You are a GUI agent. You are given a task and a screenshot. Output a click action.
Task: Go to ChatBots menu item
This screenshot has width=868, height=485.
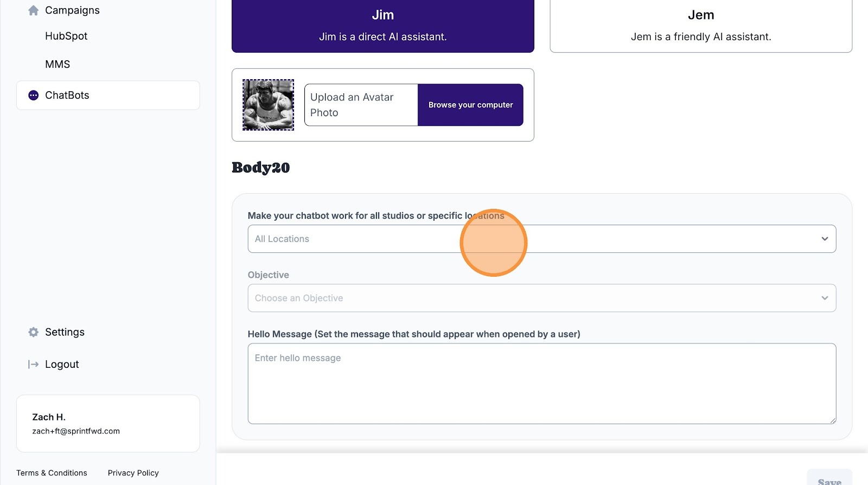pos(67,95)
